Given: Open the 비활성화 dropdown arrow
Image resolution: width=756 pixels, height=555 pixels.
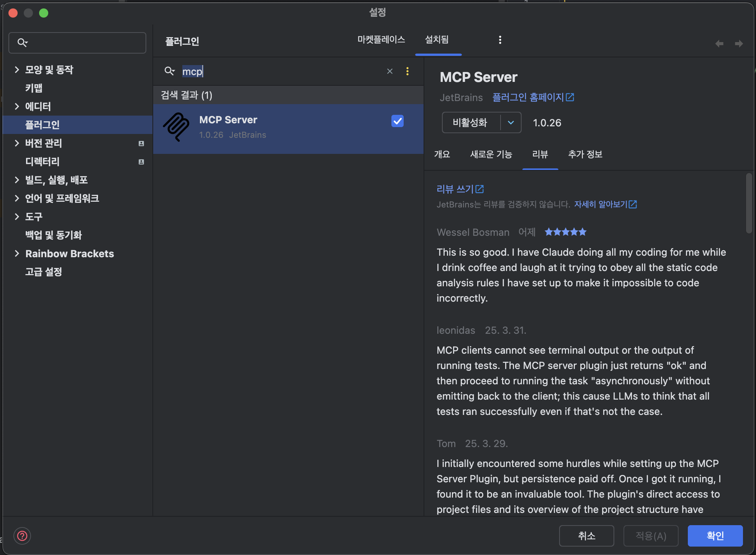Looking at the screenshot, I should pos(511,122).
